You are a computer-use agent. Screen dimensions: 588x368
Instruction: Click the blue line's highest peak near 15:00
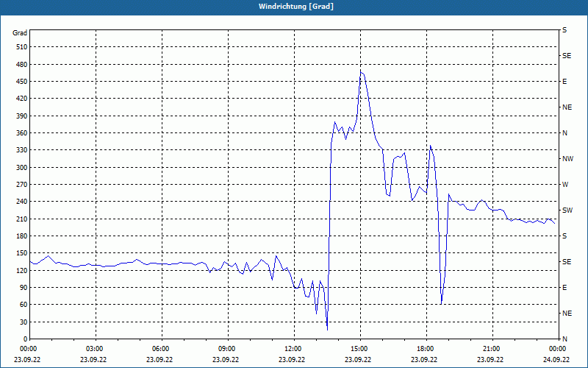pos(361,72)
